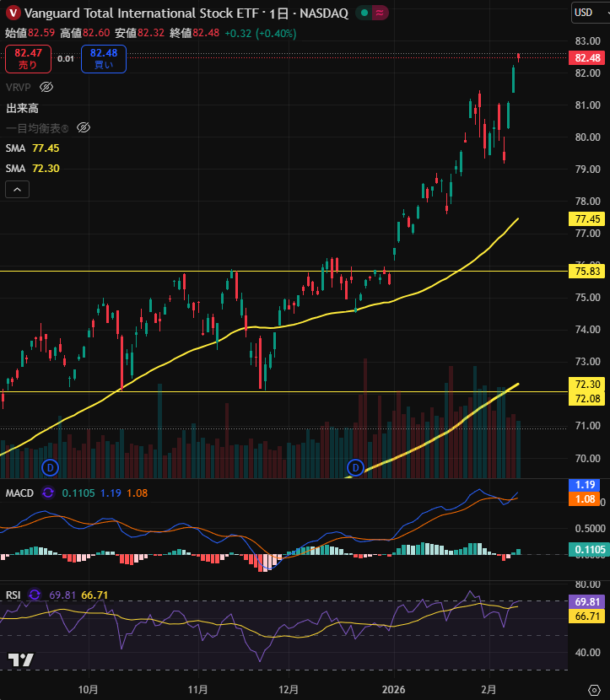Click the green market status dot

tap(363, 13)
